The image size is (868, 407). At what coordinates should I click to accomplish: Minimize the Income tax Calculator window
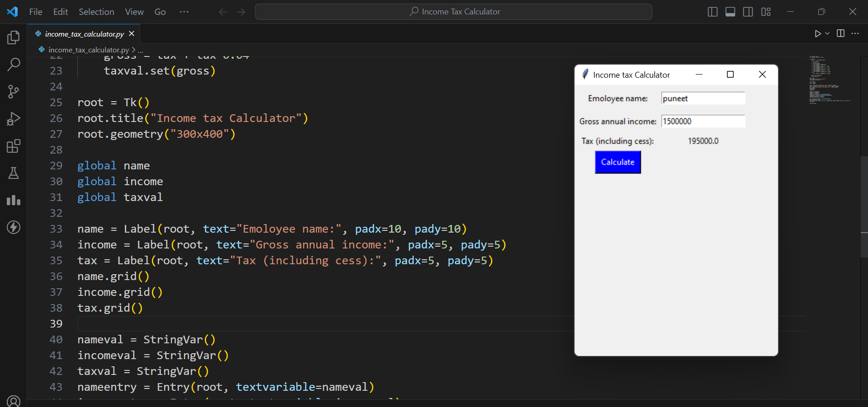[699, 75]
